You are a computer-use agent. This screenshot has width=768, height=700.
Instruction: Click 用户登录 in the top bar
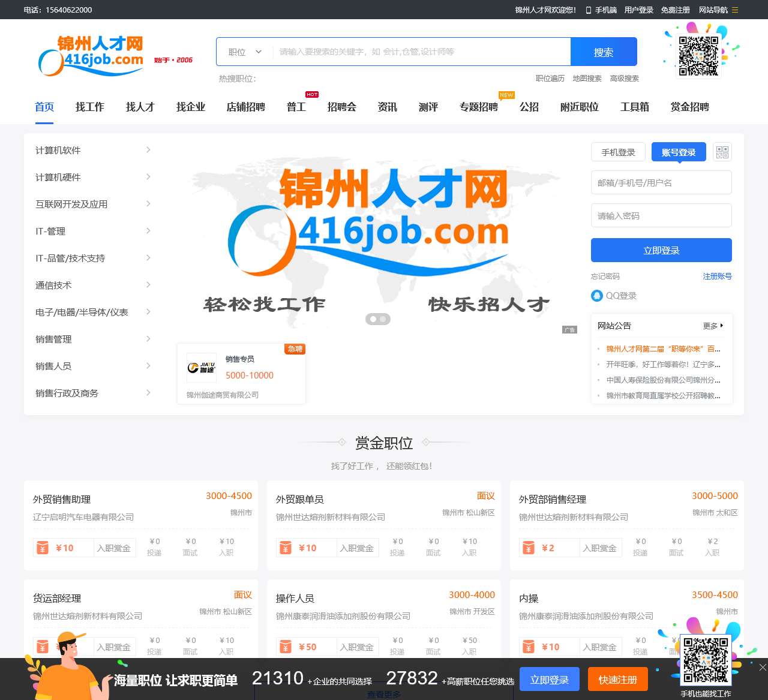(x=639, y=10)
